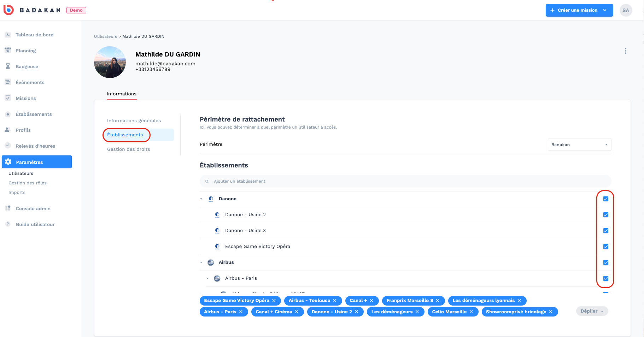644x337 pixels.
Task: Click the Relevés d'heures clock icon
Action: click(x=8, y=145)
